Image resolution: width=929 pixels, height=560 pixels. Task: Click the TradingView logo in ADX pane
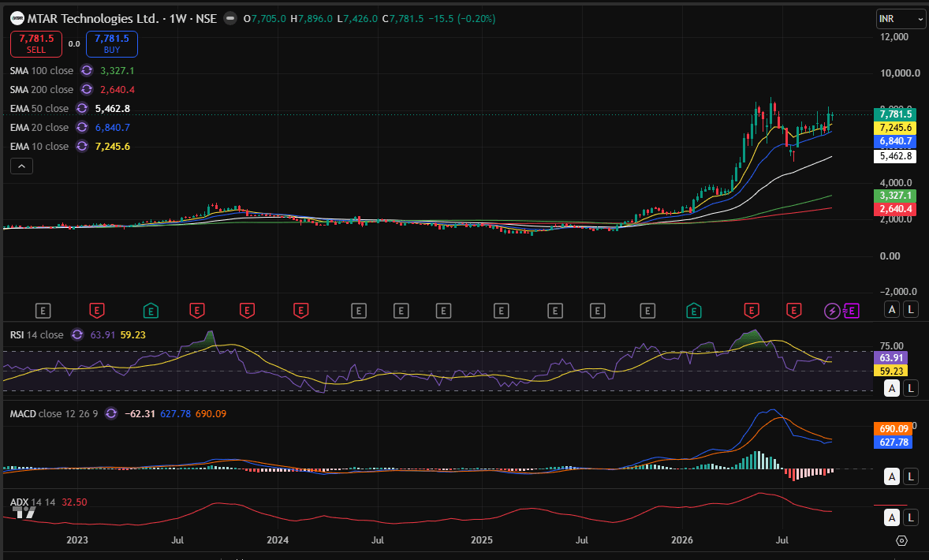(x=24, y=513)
